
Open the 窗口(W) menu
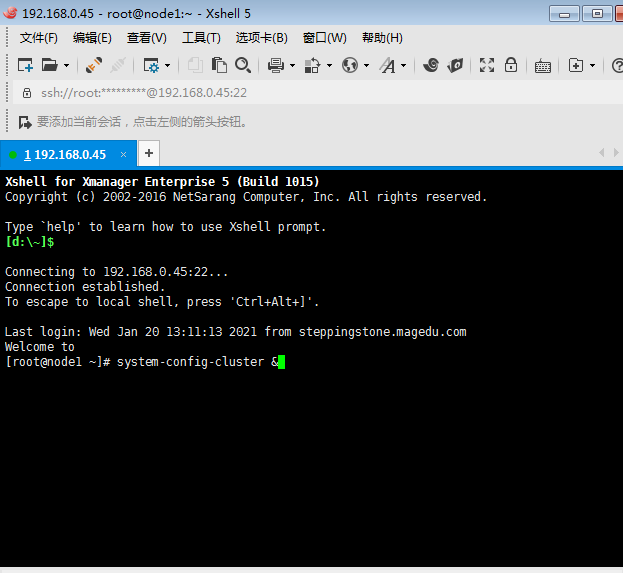tap(325, 38)
